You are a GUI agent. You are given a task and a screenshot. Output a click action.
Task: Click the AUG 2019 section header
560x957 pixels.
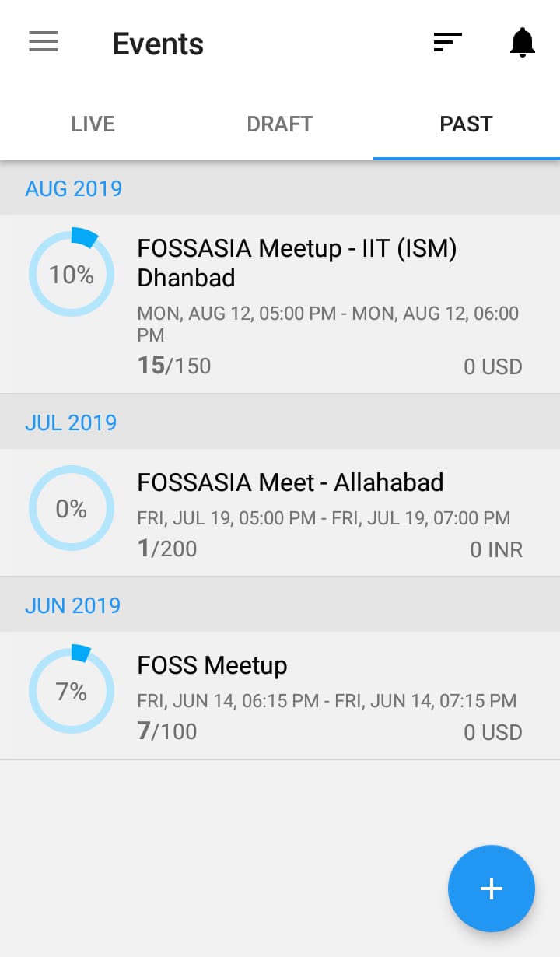(74, 188)
